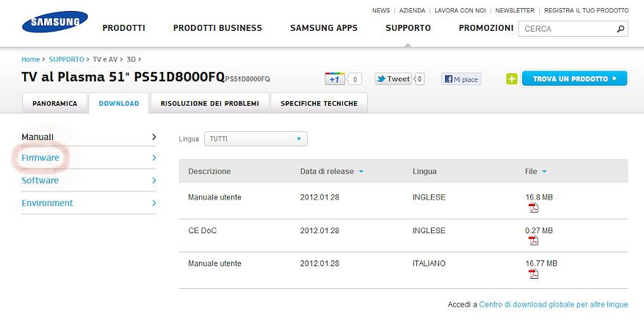Click the Descrizione column header
The height and width of the screenshot is (333, 644).
pos(209,172)
